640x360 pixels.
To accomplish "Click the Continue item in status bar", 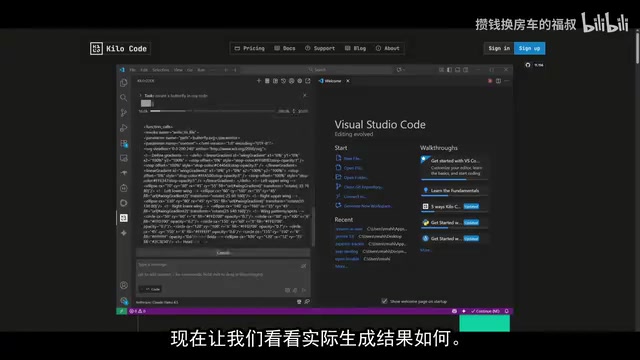I will click(485, 311).
